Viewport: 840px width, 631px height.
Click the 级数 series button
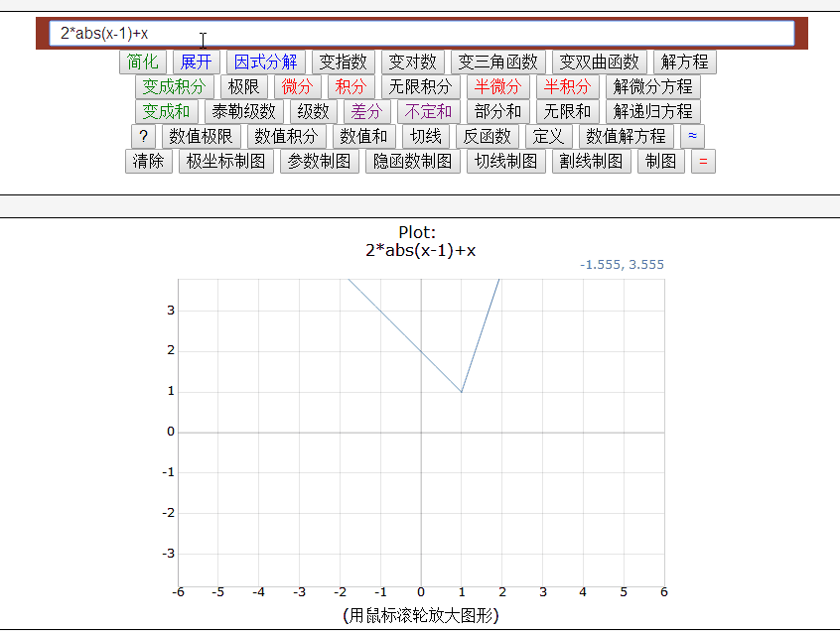pos(314,112)
